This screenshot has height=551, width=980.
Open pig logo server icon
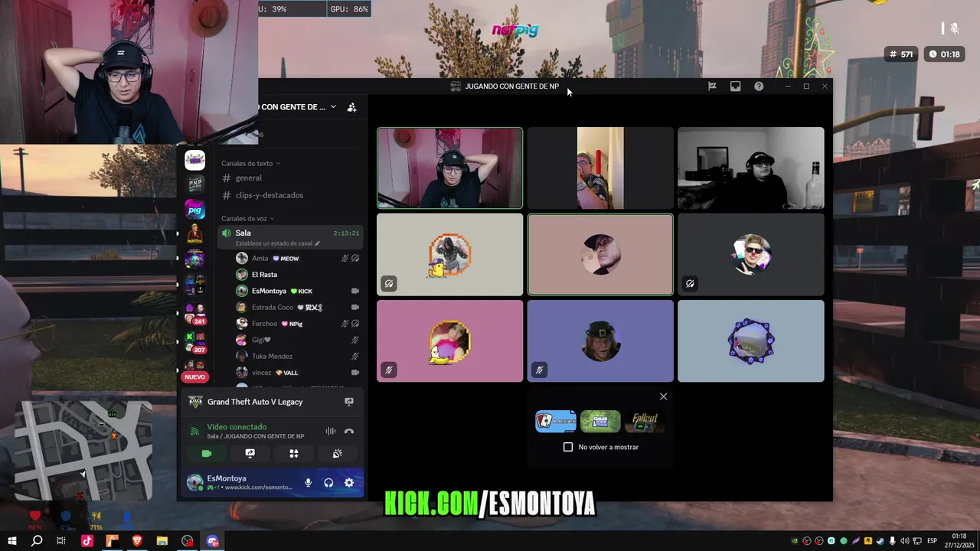[194, 209]
